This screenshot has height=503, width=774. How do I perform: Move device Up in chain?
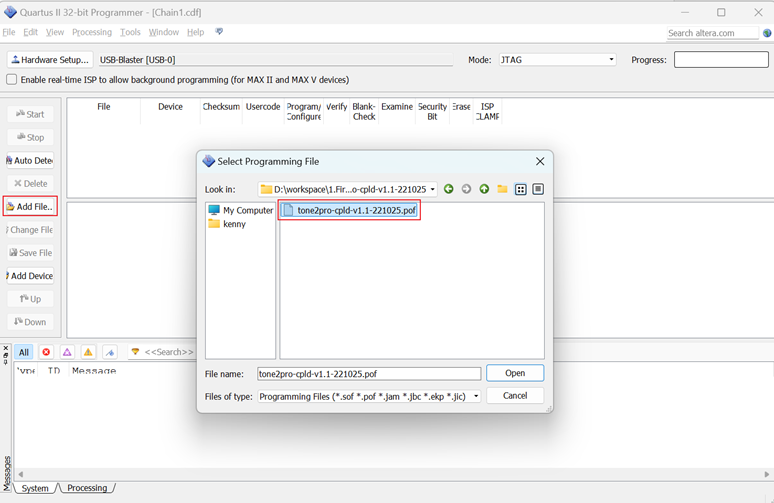(30, 299)
